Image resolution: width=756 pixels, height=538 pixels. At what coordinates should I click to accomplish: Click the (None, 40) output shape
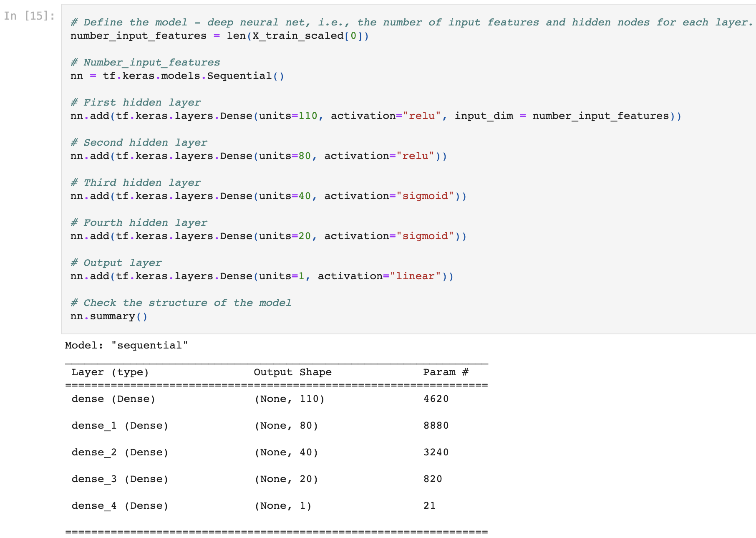point(286,452)
